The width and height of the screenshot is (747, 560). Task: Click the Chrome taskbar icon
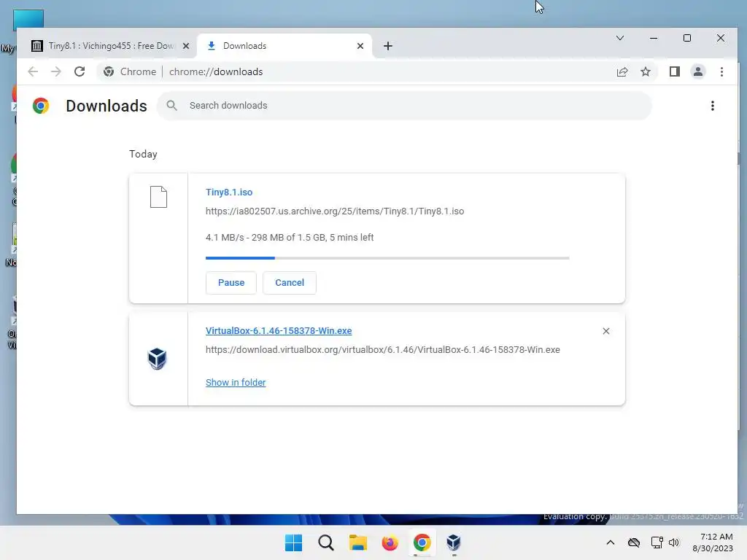[422, 542]
